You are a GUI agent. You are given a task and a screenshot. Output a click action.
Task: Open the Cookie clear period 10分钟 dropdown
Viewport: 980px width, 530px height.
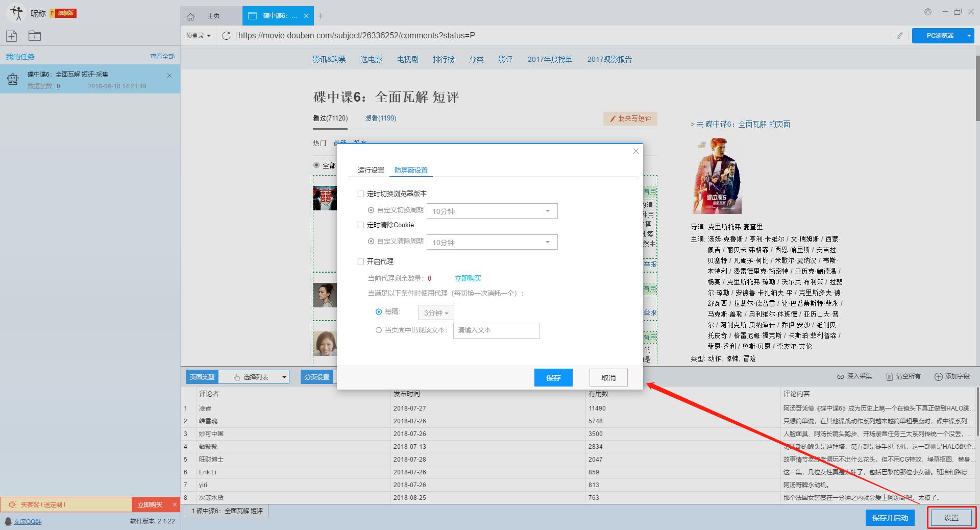click(x=492, y=242)
